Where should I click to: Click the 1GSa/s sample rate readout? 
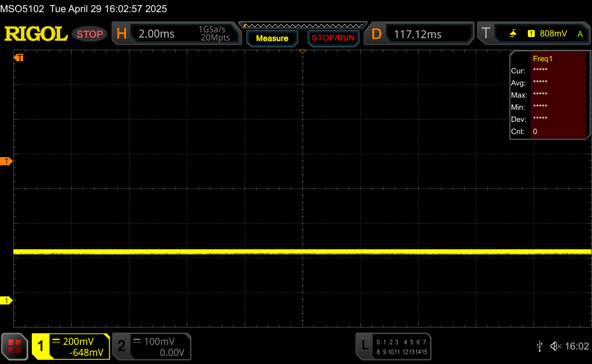point(212,29)
